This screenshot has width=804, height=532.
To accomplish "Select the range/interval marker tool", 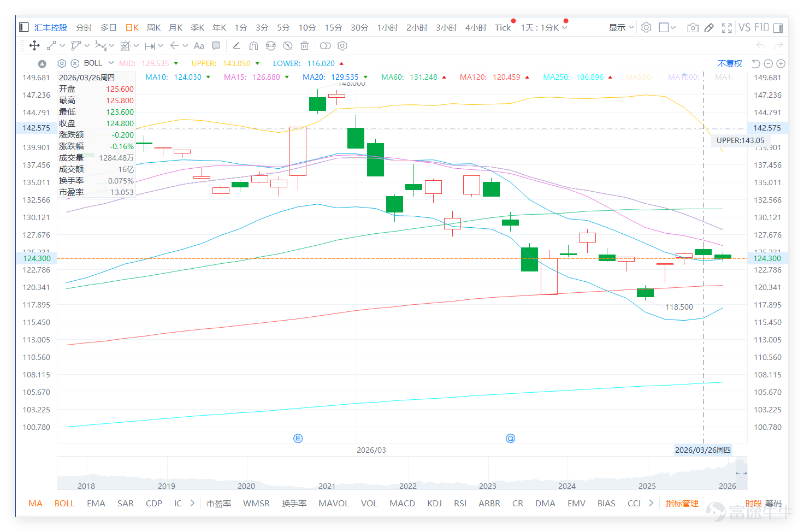I will point(150,46).
